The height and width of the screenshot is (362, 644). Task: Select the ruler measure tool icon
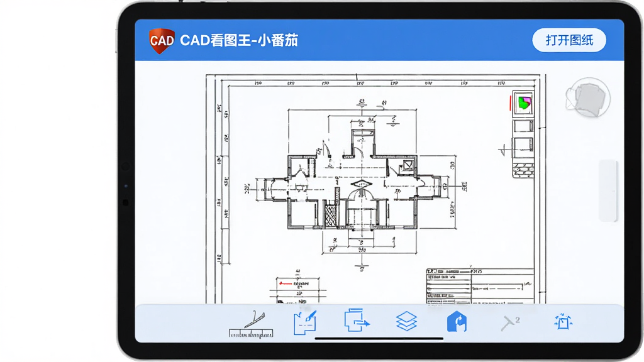coord(251,324)
